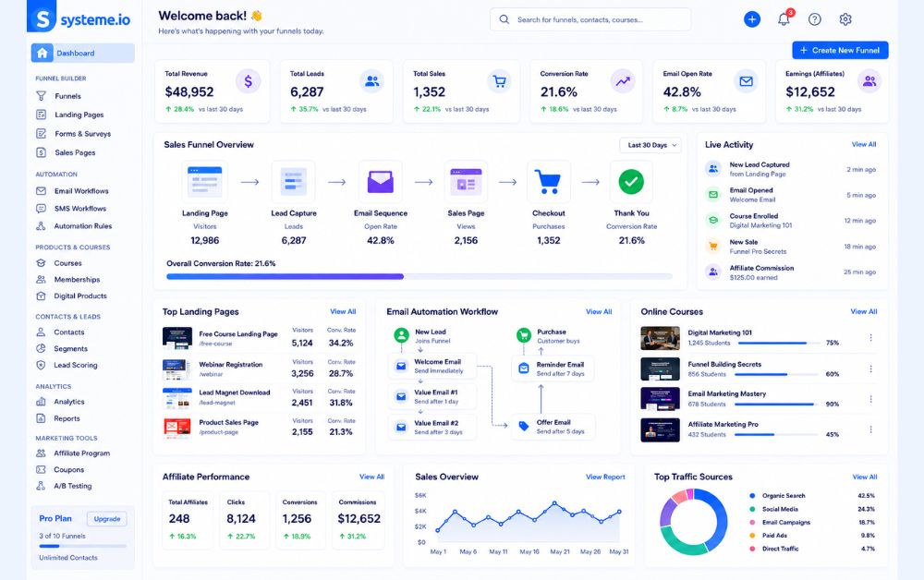This screenshot has height=580, width=924.
Task: Click the Upgrade plan button
Action: pyautogui.click(x=106, y=519)
